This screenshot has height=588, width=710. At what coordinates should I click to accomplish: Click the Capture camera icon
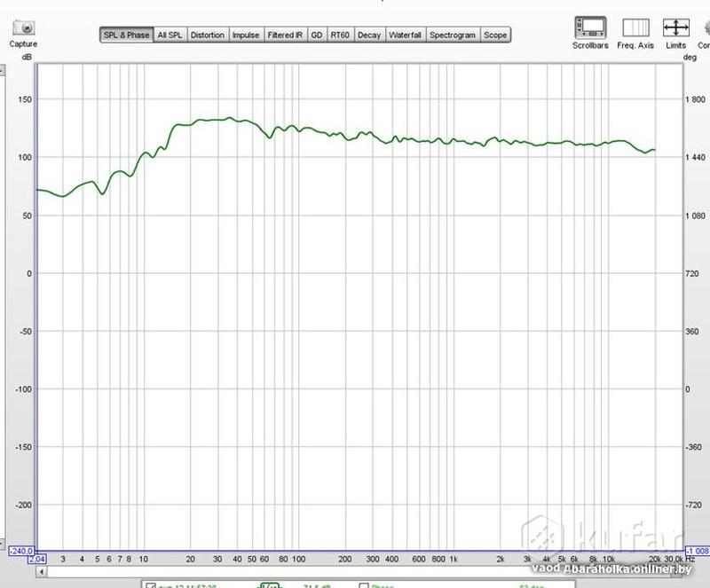point(24,28)
